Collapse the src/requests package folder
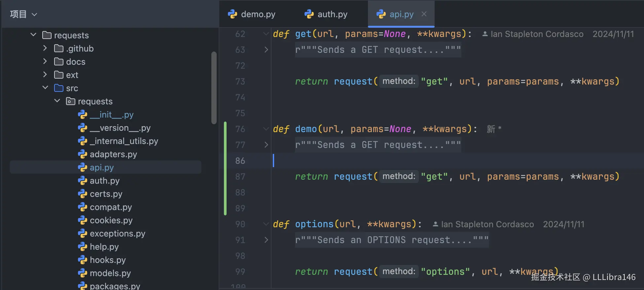The width and height of the screenshot is (644, 290). (x=57, y=101)
